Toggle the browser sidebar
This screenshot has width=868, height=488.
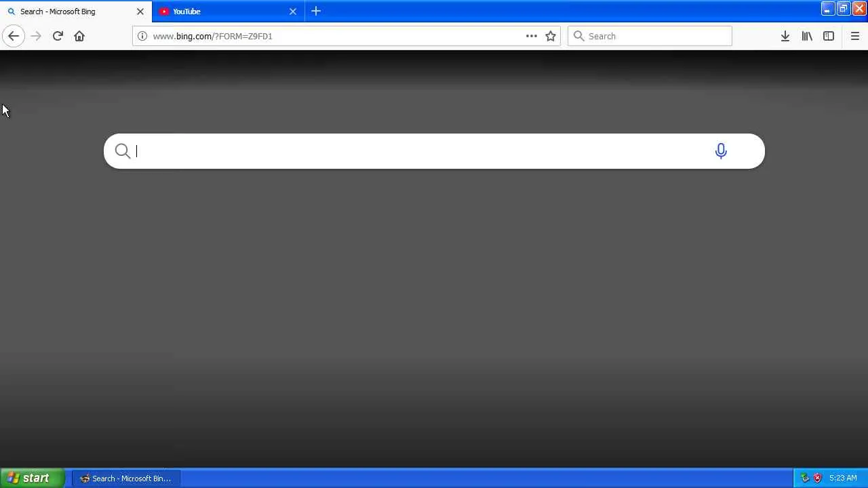829,36
